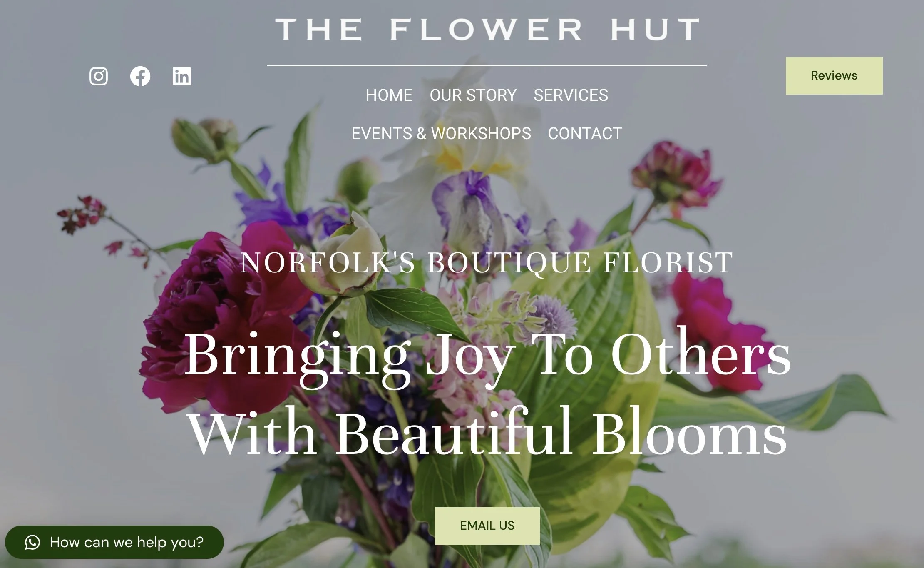Viewport: 924px width, 568px height.
Task: Open the Reviews button
Action: pos(834,76)
